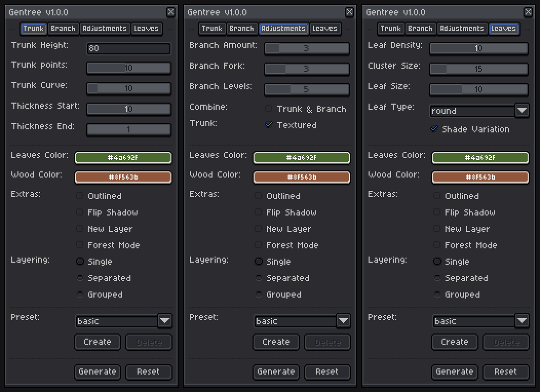Open the Leaves tab in the middle panel

coord(324,29)
